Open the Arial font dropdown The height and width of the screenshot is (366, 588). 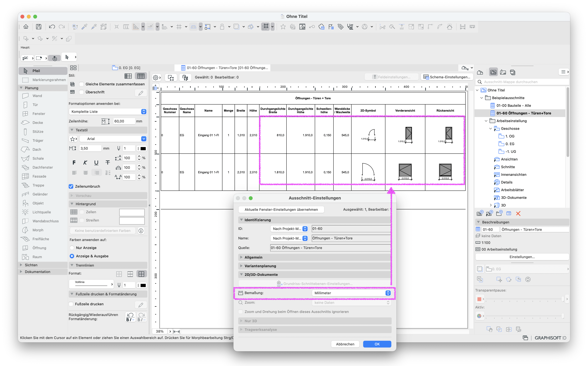click(113, 139)
